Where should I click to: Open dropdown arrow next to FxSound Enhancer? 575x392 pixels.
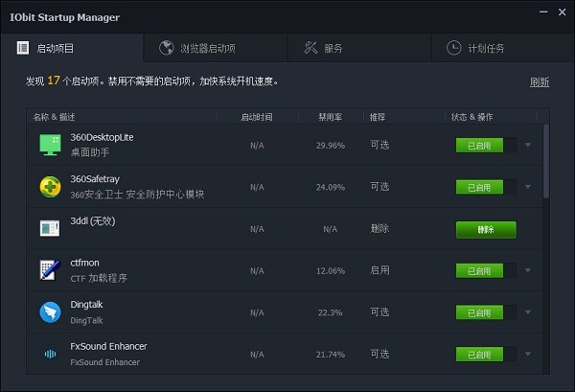point(527,355)
